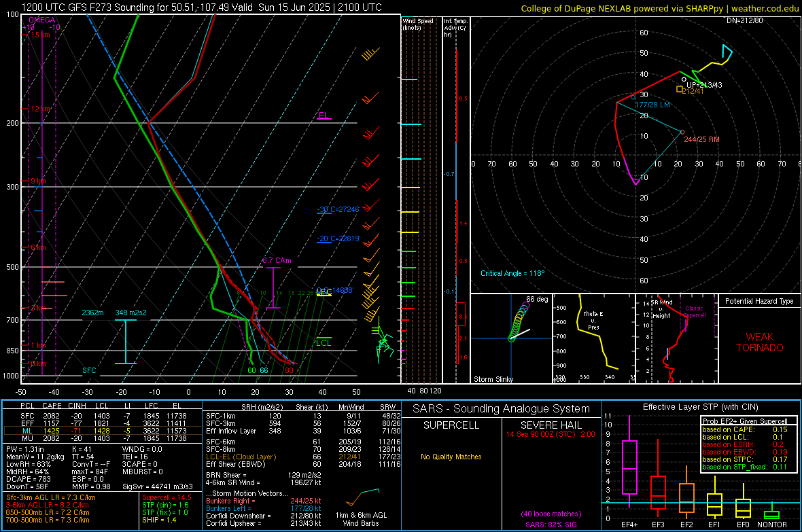Image resolution: width=802 pixels, height=532 pixels.
Task: Click the 'Theta-E v. Pres' inset label
Action: [x=593, y=321]
